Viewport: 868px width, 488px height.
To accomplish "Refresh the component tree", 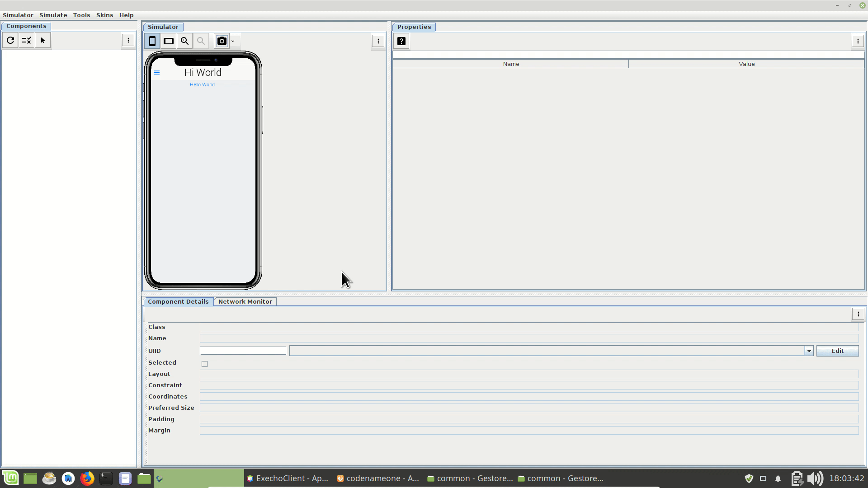I will pyautogui.click(x=10, y=40).
